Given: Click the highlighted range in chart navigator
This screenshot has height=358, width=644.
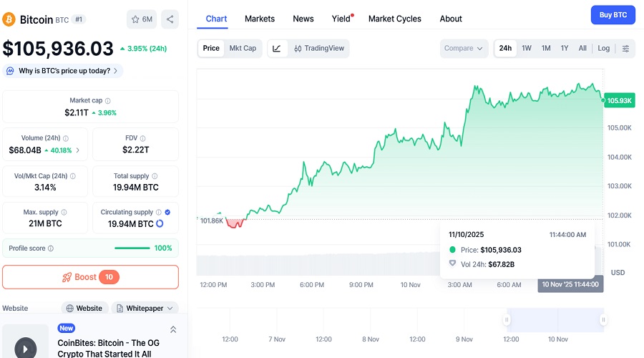Looking at the screenshot, I should pos(555,320).
